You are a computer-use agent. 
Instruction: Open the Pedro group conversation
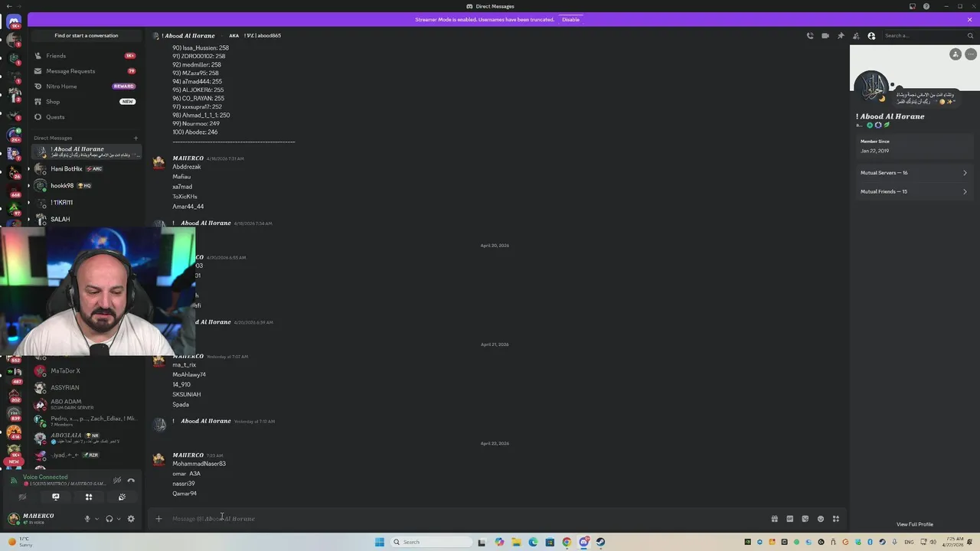(x=86, y=421)
